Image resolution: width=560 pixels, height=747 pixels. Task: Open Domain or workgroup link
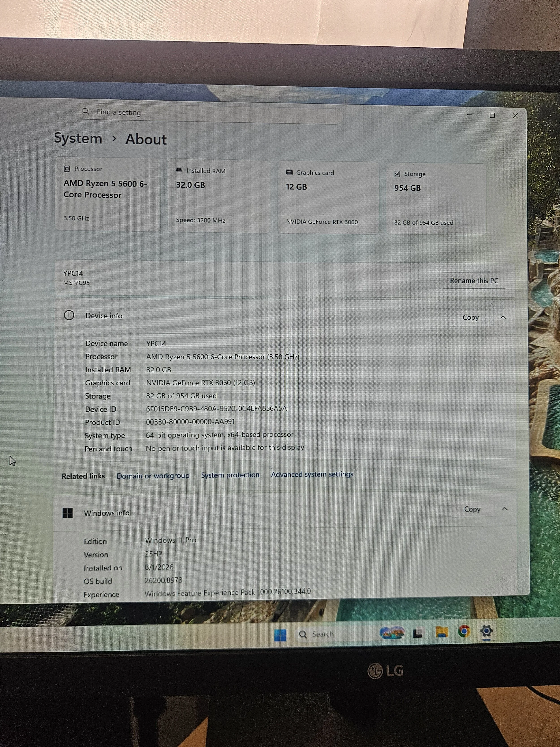153,476
